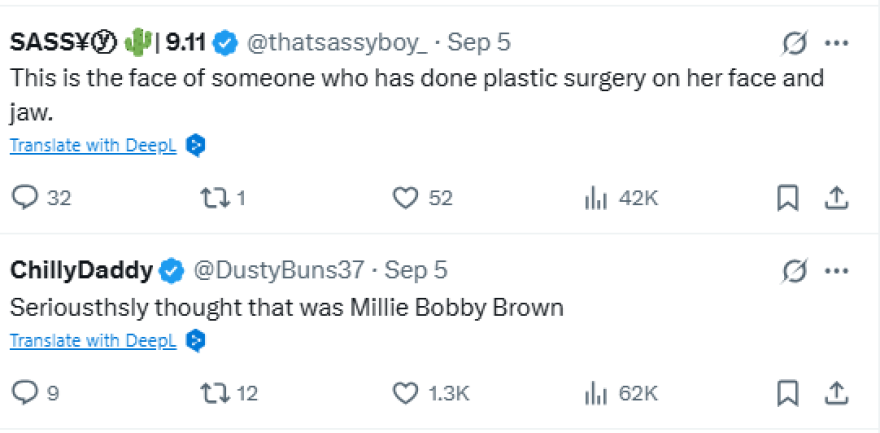The height and width of the screenshot is (433, 880).
Task: Open more options on ChillyDaddy tweet
Action: pos(837,271)
